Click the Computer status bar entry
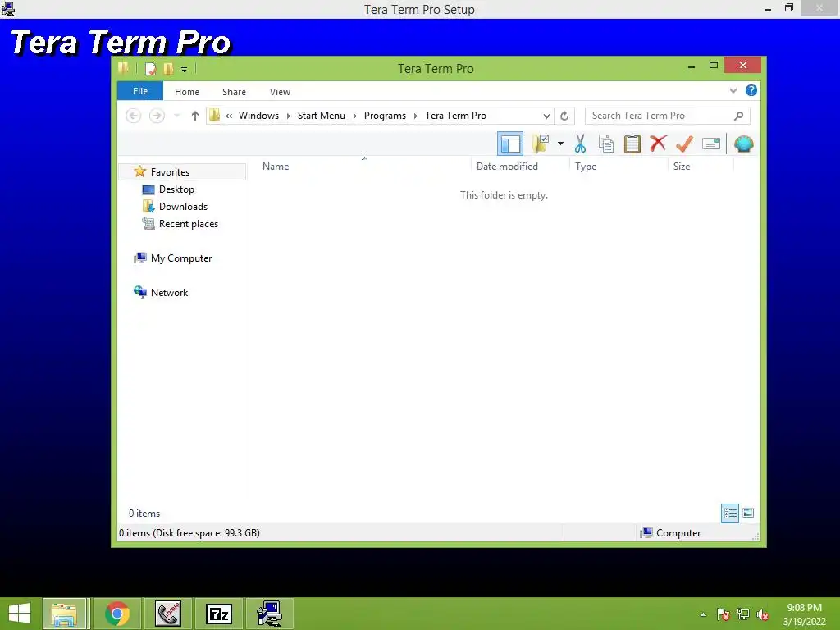 671,533
